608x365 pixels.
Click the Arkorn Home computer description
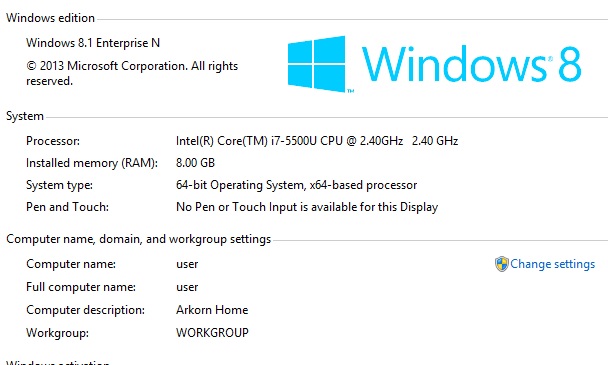click(x=212, y=310)
